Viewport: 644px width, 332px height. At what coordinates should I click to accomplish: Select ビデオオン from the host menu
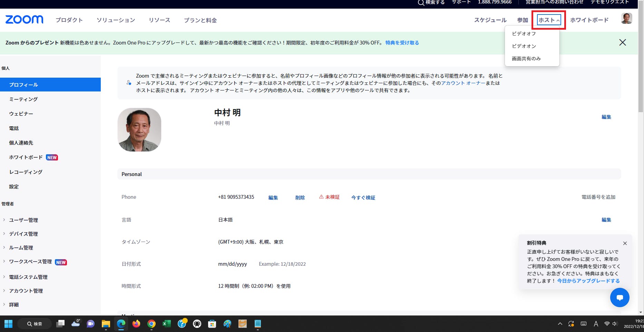[x=524, y=46]
